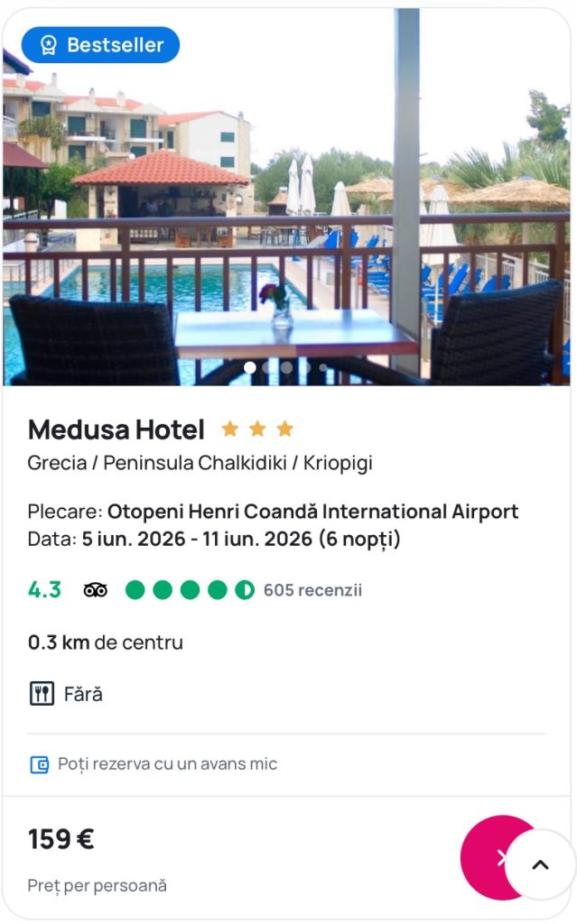Open the 605 recenzii reviews link

(x=312, y=590)
